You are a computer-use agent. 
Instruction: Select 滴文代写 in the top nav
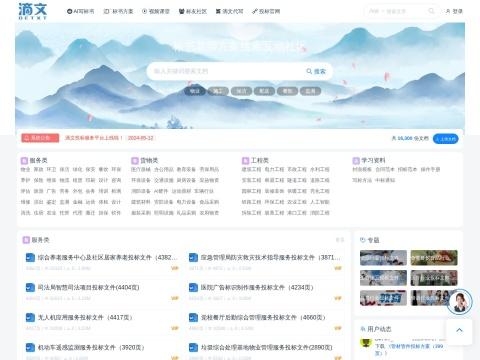(229, 11)
